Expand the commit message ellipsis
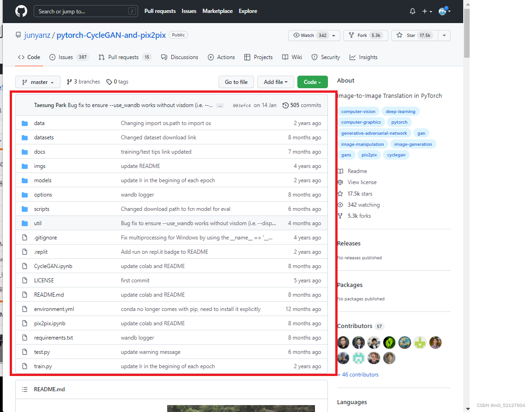The width and height of the screenshot is (532, 412). pyautogui.click(x=220, y=106)
